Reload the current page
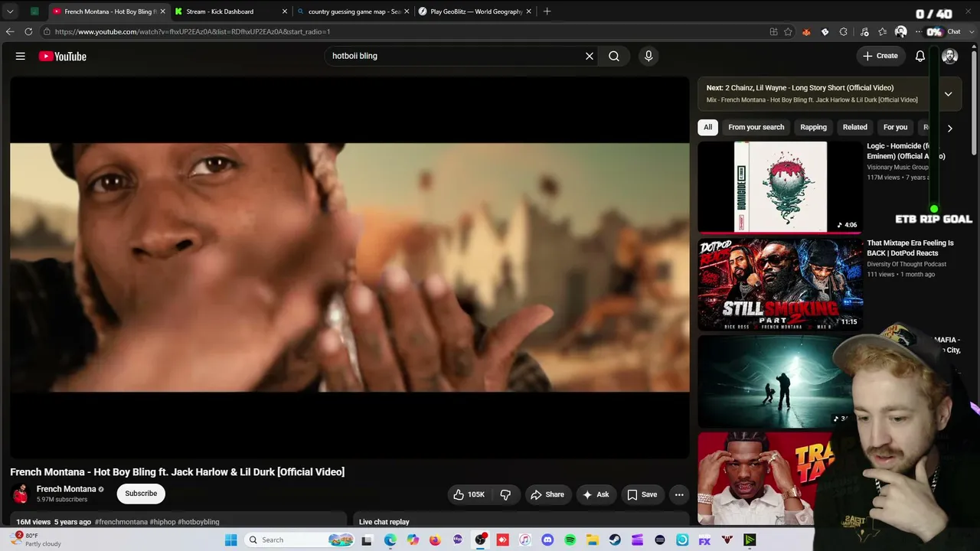Image resolution: width=980 pixels, height=551 pixels. tap(28, 31)
